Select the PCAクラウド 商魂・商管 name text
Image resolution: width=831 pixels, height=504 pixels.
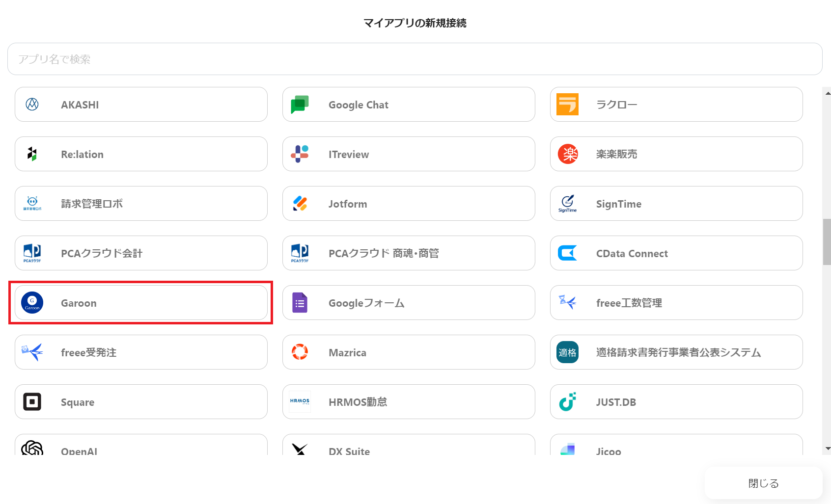384,253
